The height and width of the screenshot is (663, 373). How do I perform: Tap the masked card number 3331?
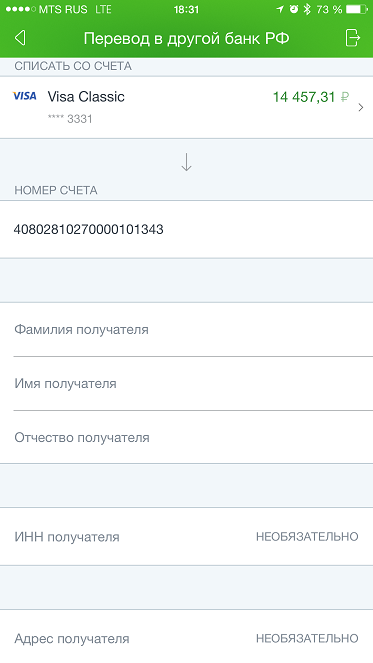70,119
